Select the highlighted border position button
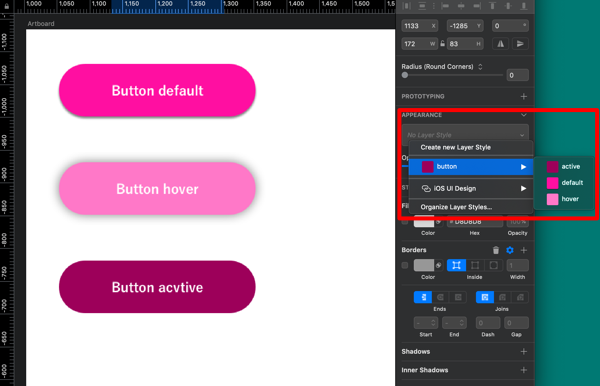This screenshot has width=600, height=386. tap(456, 265)
